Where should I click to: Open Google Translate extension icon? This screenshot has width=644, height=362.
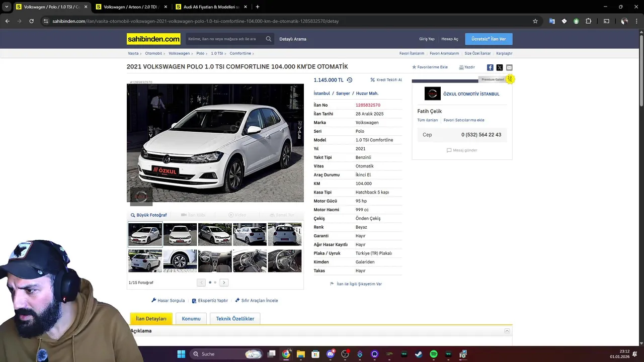pos(552,21)
